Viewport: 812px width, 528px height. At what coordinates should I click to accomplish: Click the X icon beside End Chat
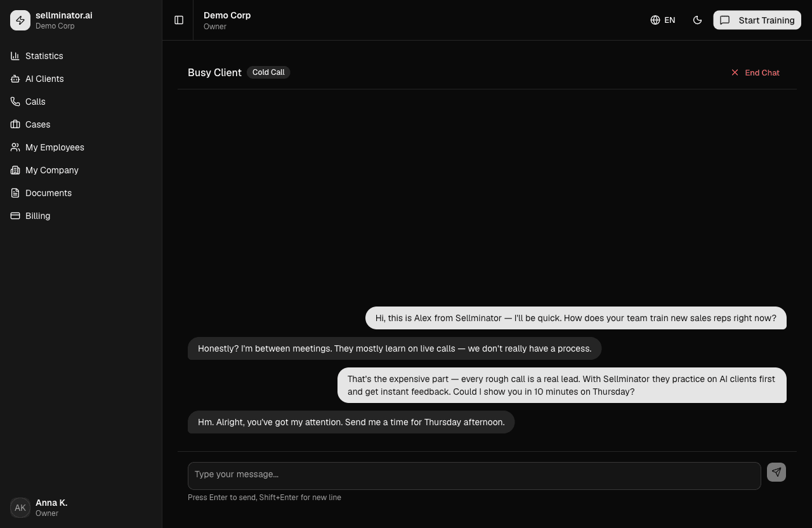pos(735,72)
